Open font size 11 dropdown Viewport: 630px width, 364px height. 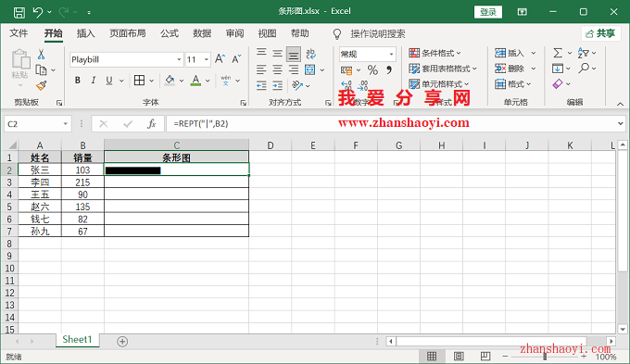tap(206, 59)
